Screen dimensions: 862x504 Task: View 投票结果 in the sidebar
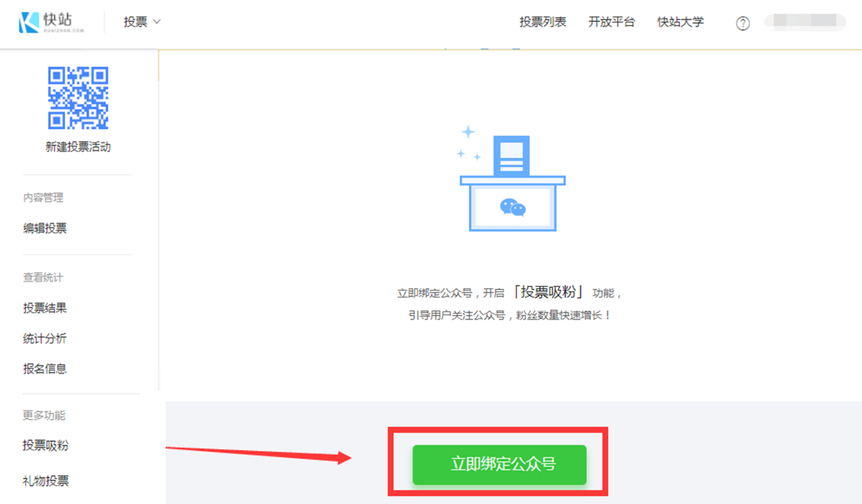coord(45,309)
